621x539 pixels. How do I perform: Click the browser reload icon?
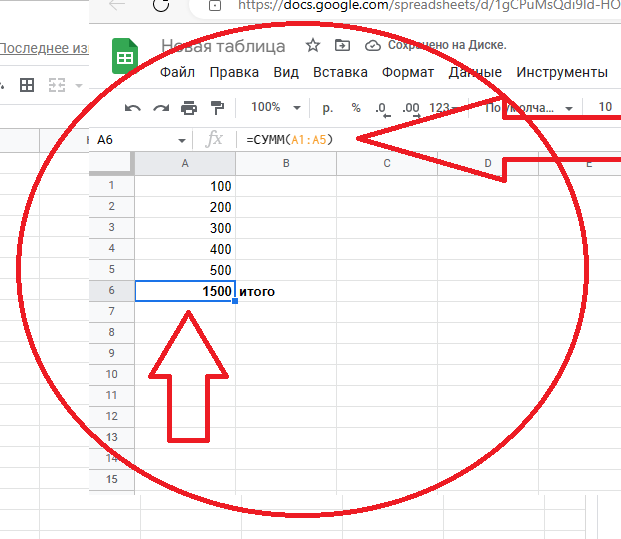161,5
